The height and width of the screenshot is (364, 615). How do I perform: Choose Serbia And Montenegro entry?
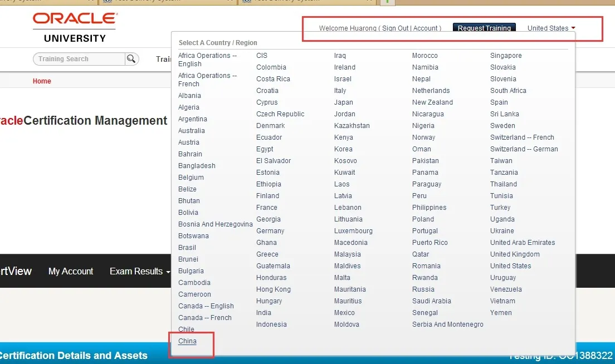(x=447, y=324)
